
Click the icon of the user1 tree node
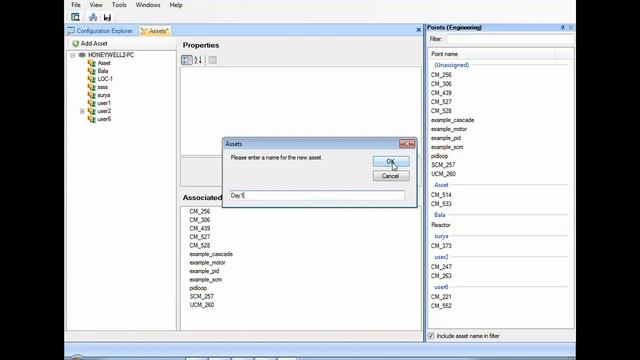click(x=91, y=103)
